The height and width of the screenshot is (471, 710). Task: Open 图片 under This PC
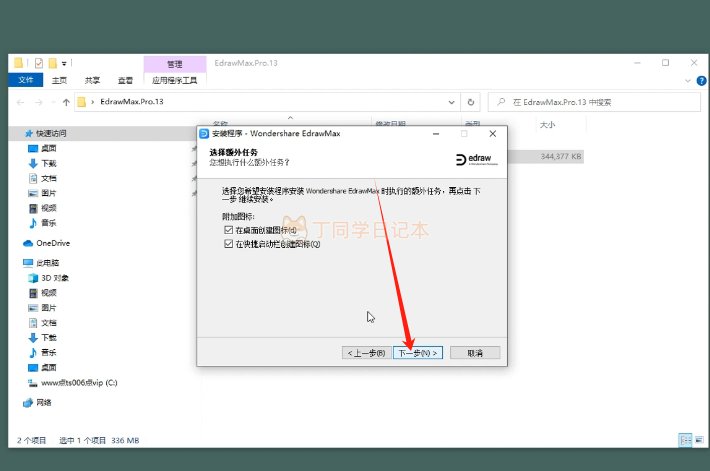(x=48, y=308)
